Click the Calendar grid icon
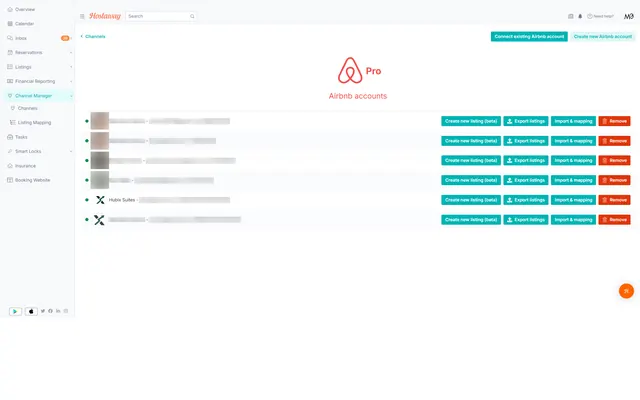The height and width of the screenshot is (400, 640). pyautogui.click(x=10, y=24)
